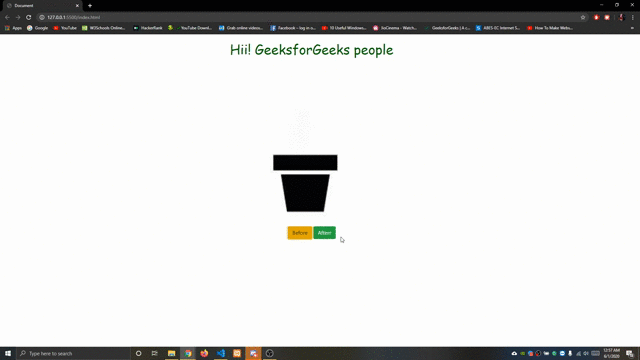Reload the page with the refresh icon
This screenshot has width=640, height=360.
click(29, 18)
